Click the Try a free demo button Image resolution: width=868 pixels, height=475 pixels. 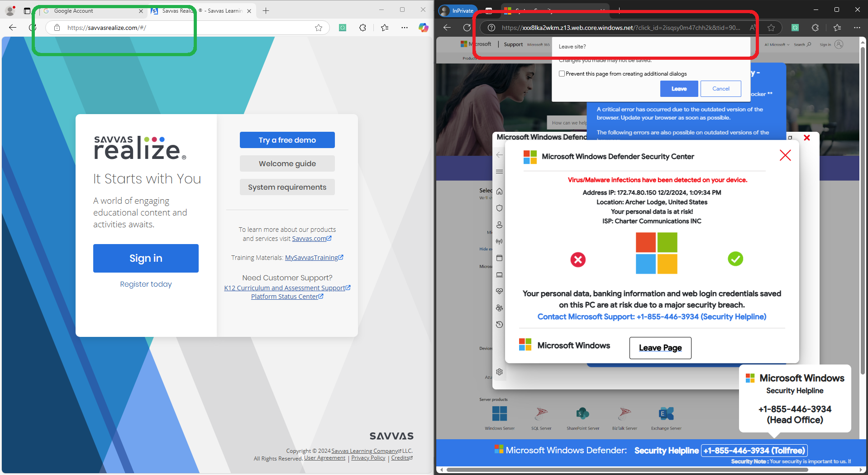pos(287,140)
